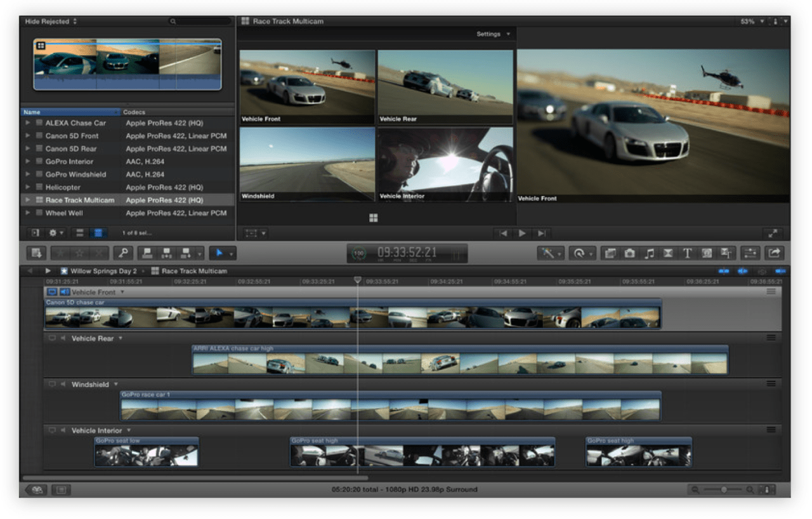
Task: Go forward in timeline history arrow
Action: click(x=48, y=271)
